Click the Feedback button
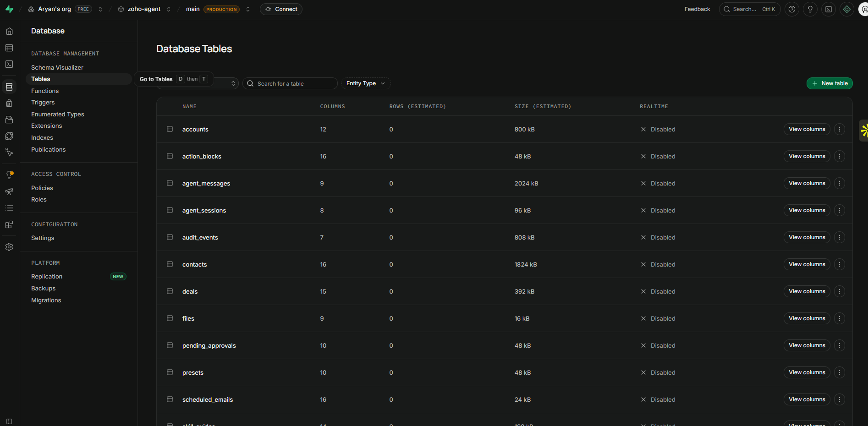This screenshot has width=868, height=426. tap(697, 9)
